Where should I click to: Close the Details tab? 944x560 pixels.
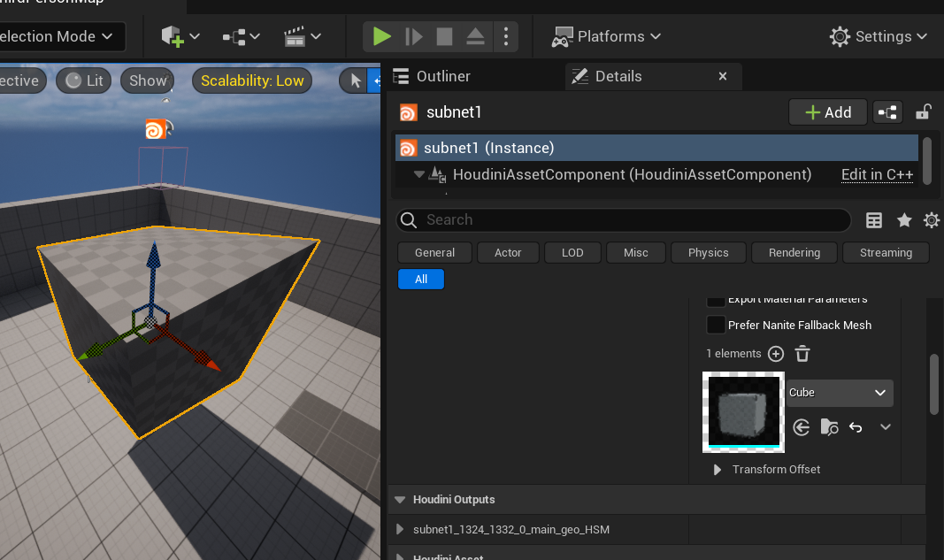tap(723, 76)
